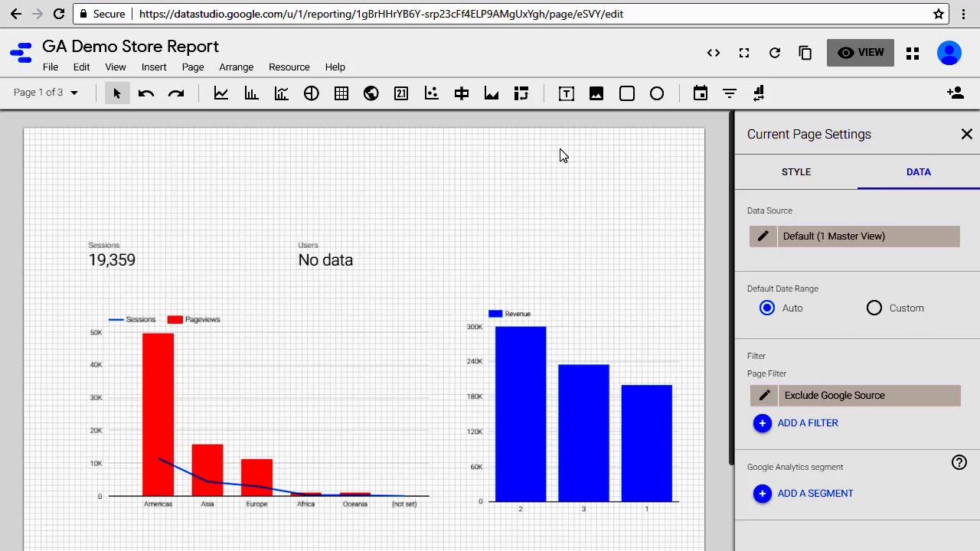This screenshot has height=551, width=980.
Task: Click ADD A FILTER
Action: pyautogui.click(x=796, y=423)
